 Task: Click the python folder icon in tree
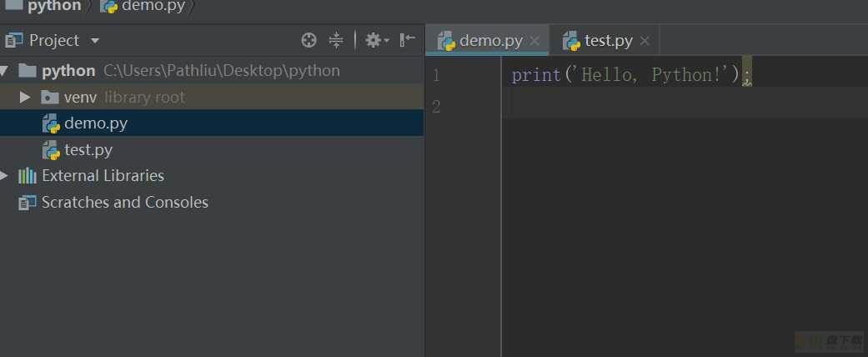pos(28,70)
